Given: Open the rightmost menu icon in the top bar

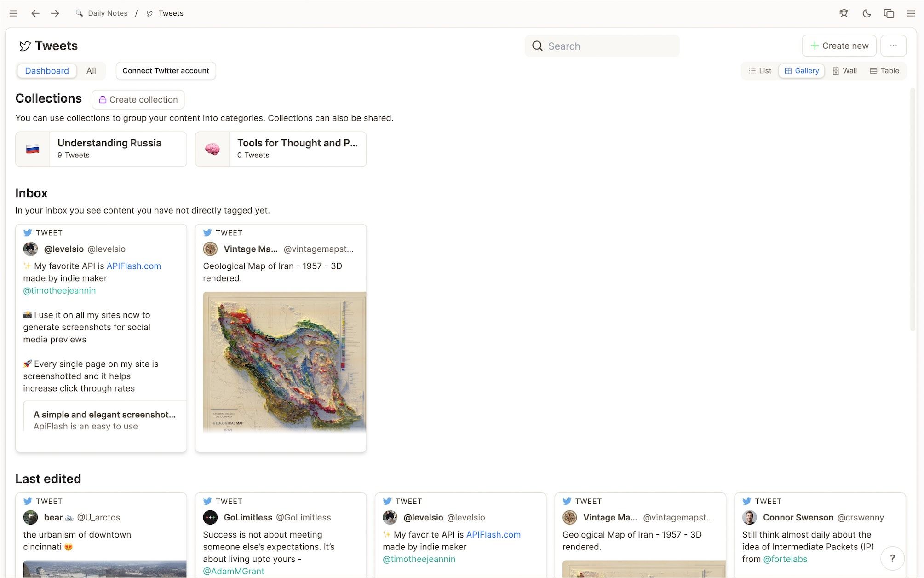Looking at the screenshot, I should 911,13.
